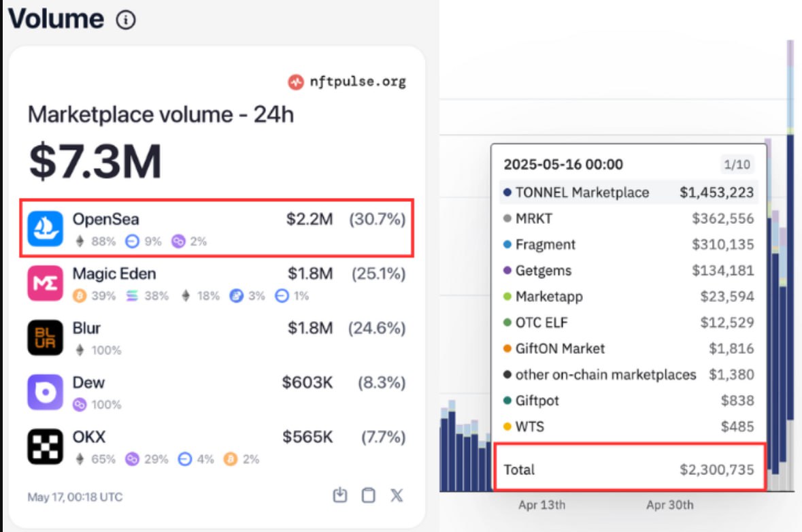
Task: Click the Apr 30th axis label
Action: [x=669, y=505]
